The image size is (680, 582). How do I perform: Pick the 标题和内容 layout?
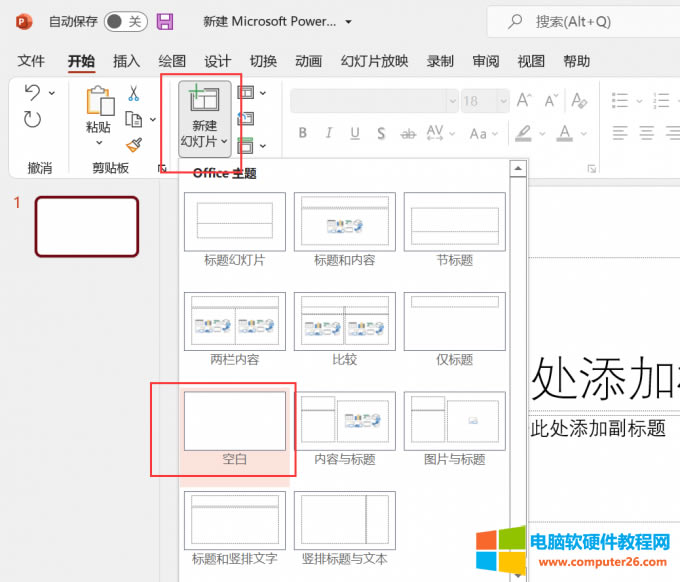click(344, 229)
